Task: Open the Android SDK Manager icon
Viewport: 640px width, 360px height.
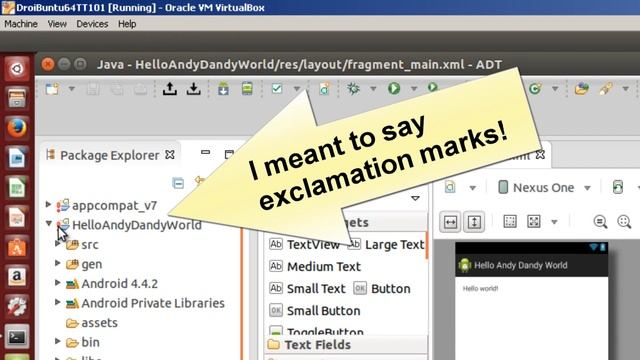Action: coord(223,89)
